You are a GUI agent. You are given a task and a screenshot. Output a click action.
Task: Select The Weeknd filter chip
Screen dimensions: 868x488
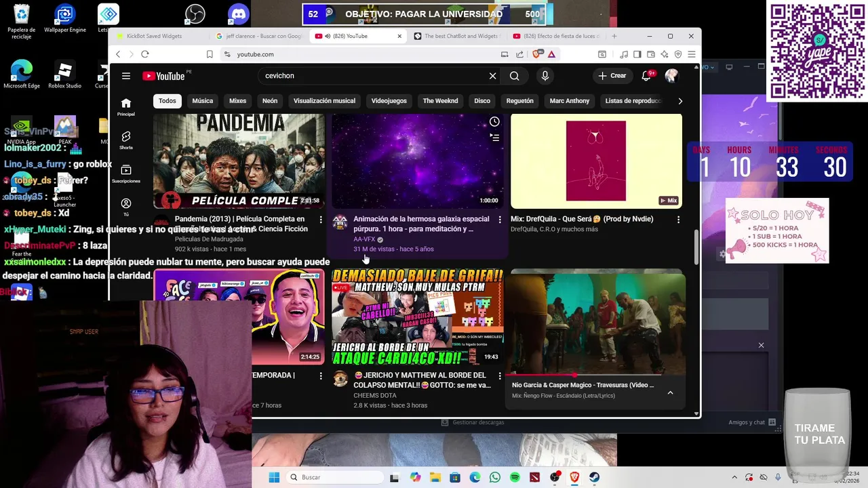(441, 101)
